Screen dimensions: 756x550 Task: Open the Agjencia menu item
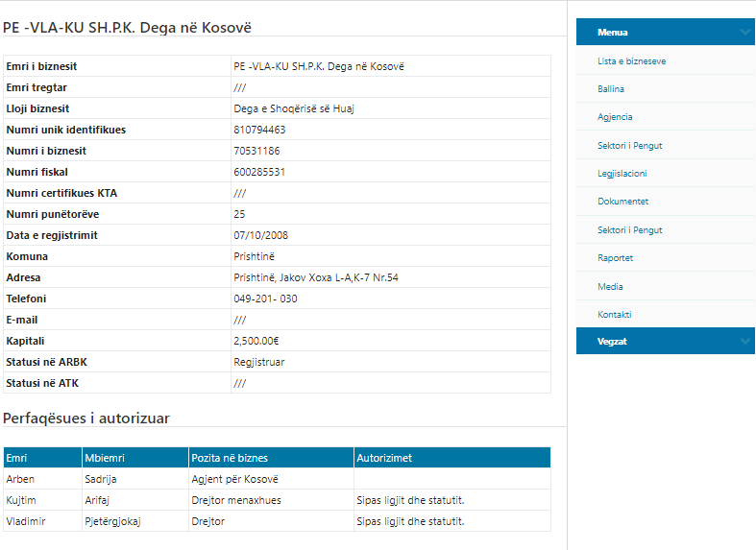click(x=615, y=117)
